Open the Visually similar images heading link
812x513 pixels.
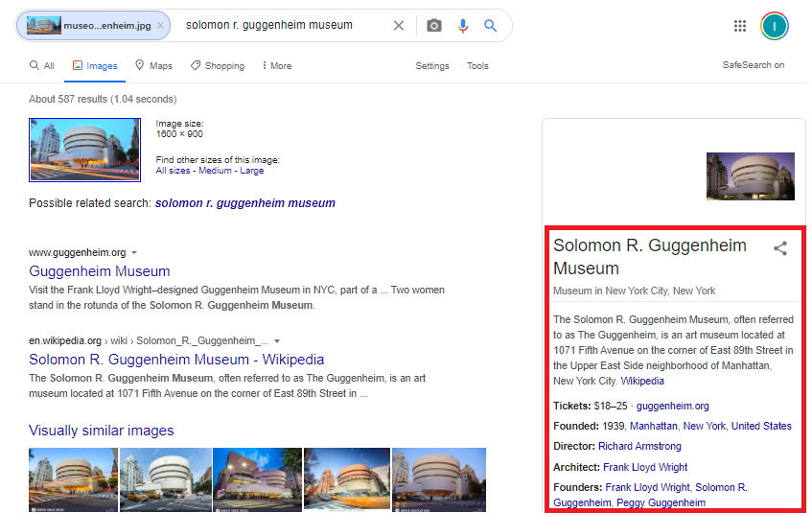tap(102, 431)
